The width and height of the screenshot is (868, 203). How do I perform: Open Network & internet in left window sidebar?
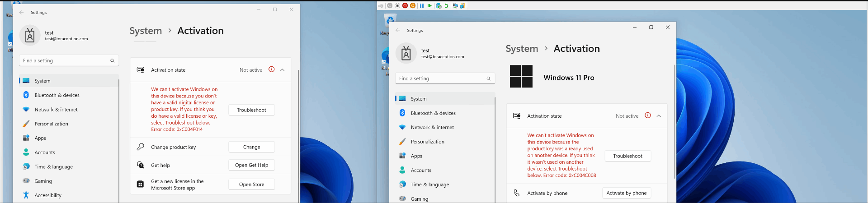pos(69,110)
